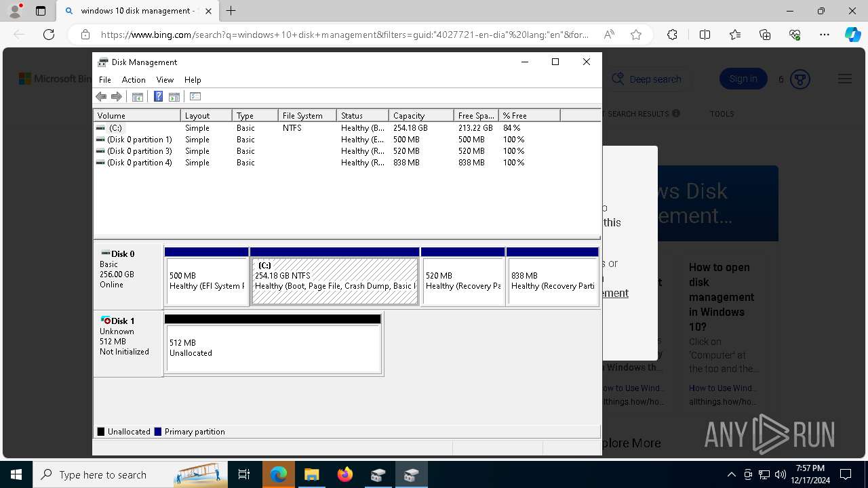This screenshot has width=868, height=488.
Task: Select the 'windows 10 disk management' browser tab
Action: (x=138, y=11)
